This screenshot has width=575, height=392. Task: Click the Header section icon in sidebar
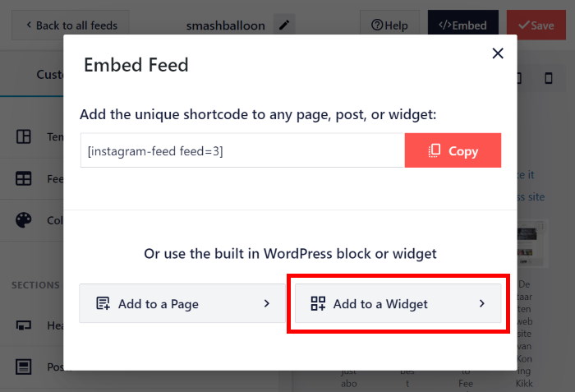coord(24,325)
